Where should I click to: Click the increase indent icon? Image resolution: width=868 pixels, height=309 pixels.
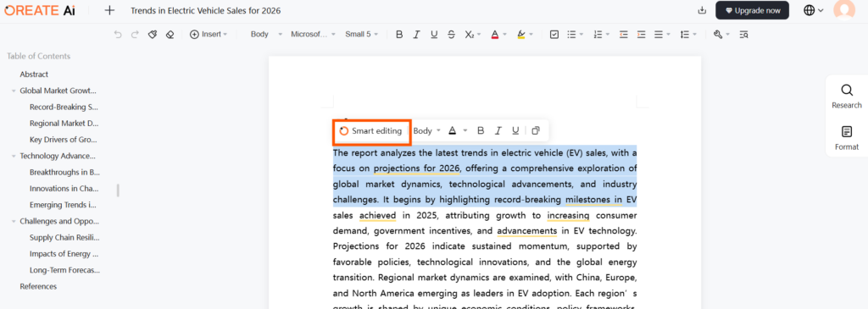point(641,34)
